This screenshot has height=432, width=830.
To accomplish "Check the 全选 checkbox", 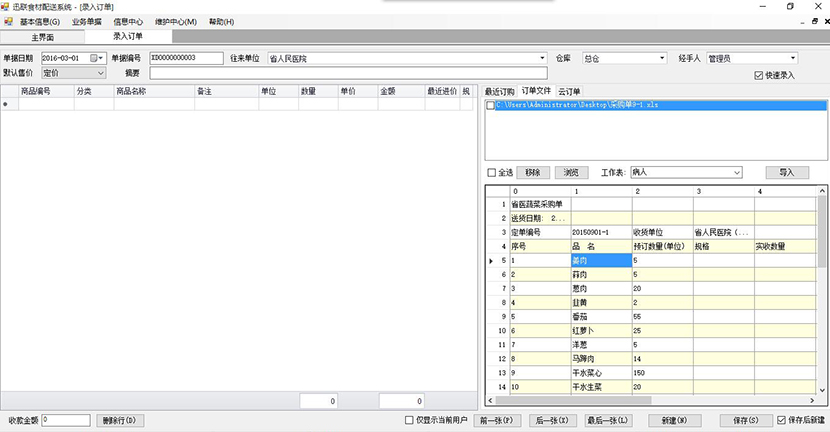I will coord(491,173).
